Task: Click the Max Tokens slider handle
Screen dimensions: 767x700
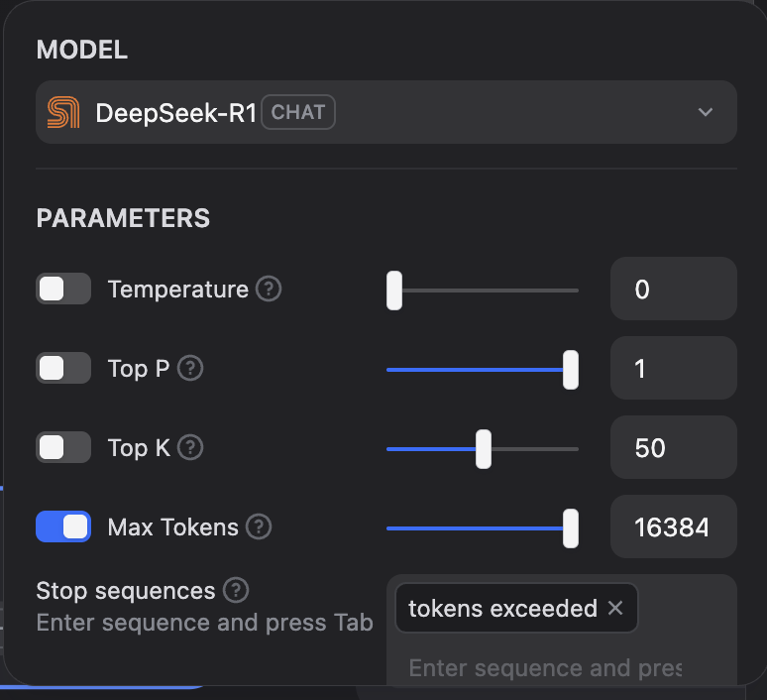Action: coord(571,528)
